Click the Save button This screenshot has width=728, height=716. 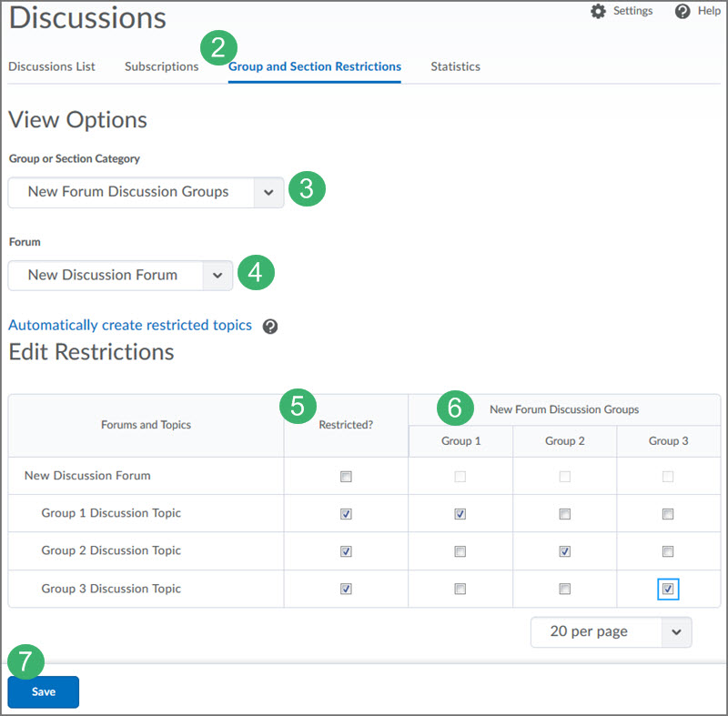click(43, 691)
